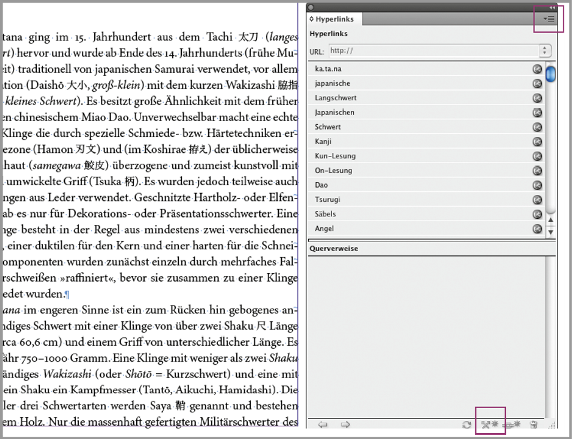The image size is (572, 439).
Task: Click the status globe icon for ka.ta.na
Action: [537, 69]
